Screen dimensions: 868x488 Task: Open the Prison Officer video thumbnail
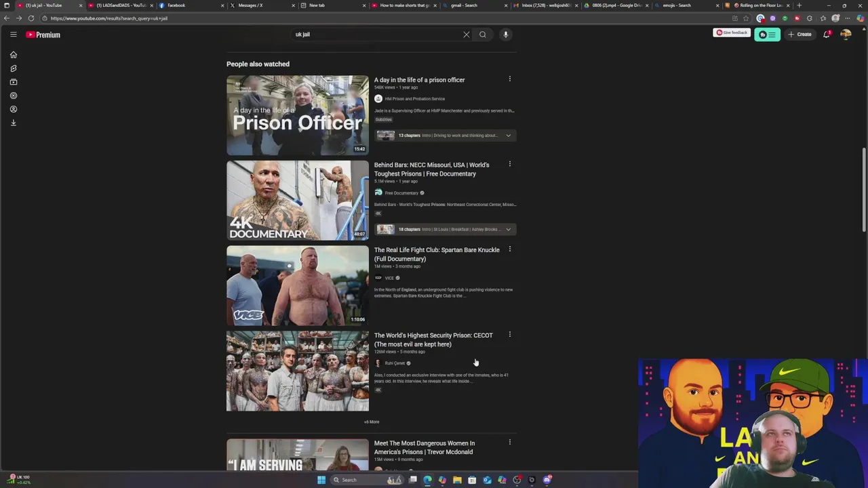click(298, 115)
